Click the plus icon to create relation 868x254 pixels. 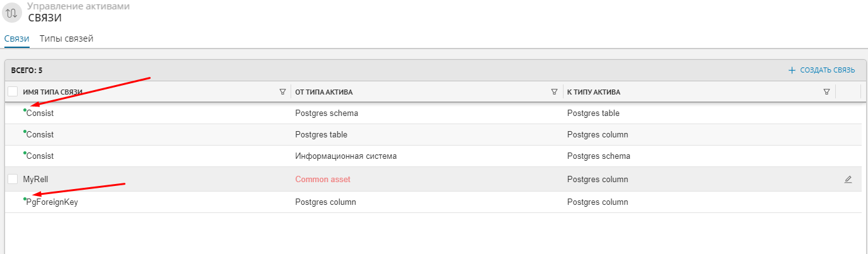click(x=792, y=71)
